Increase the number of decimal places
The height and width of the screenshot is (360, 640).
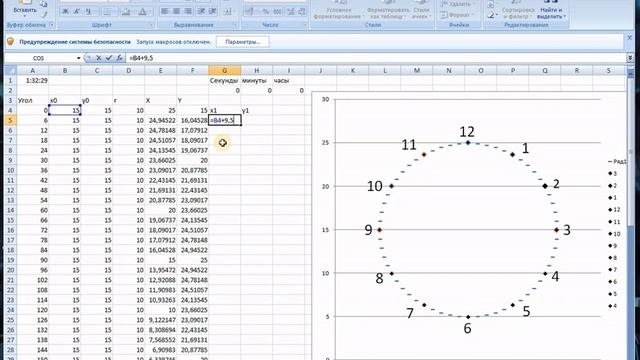click(291, 12)
